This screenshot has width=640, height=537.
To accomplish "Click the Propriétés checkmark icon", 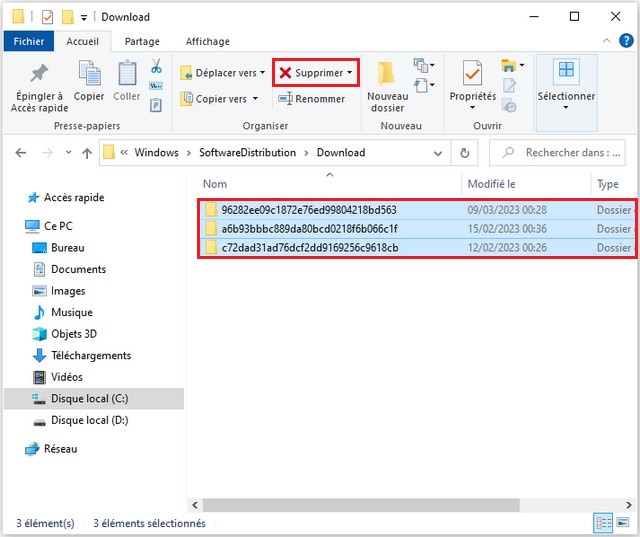I will pos(472,73).
